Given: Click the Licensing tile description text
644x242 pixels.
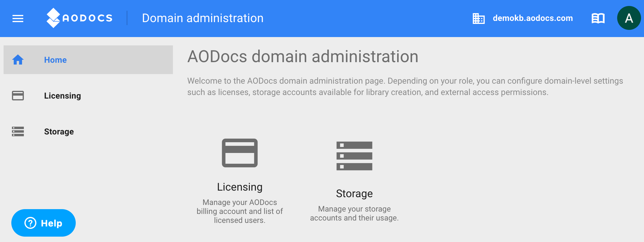Looking at the screenshot, I should point(240,211).
